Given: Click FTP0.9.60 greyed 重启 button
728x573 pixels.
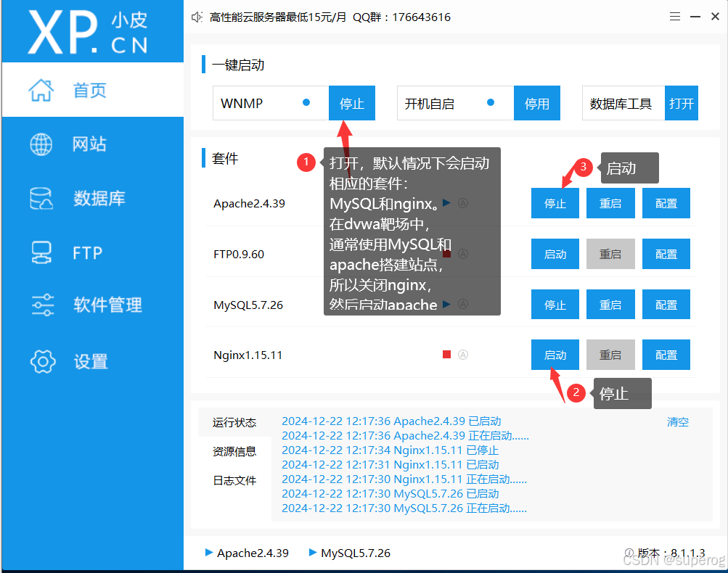Looking at the screenshot, I should (610, 254).
